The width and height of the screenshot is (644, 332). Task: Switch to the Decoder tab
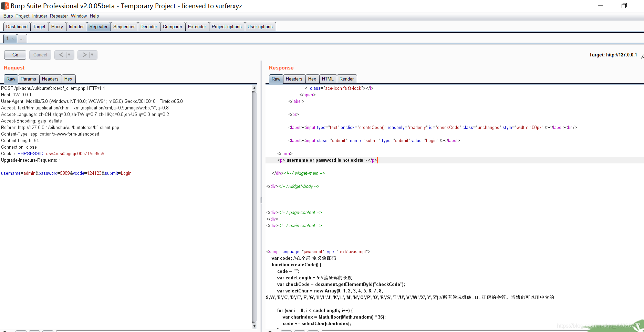click(x=149, y=26)
